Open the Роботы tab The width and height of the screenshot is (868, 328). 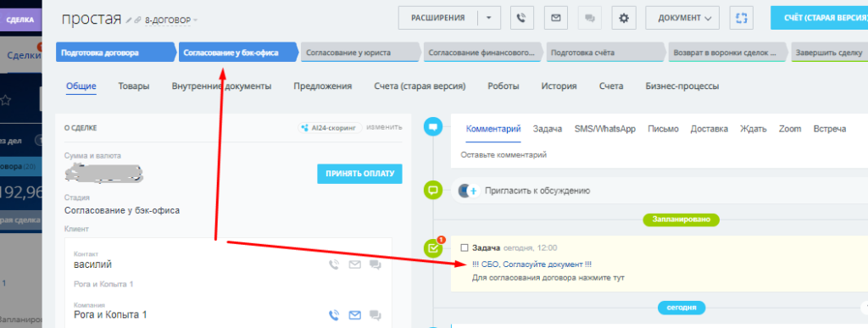click(x=504, y=86)
